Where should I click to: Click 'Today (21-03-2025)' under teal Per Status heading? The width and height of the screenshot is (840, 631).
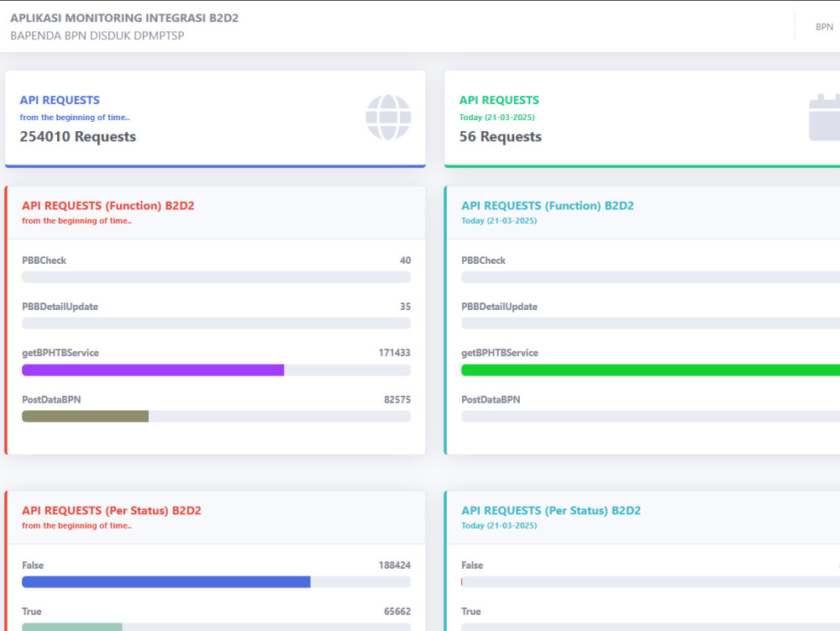[499, 525]
